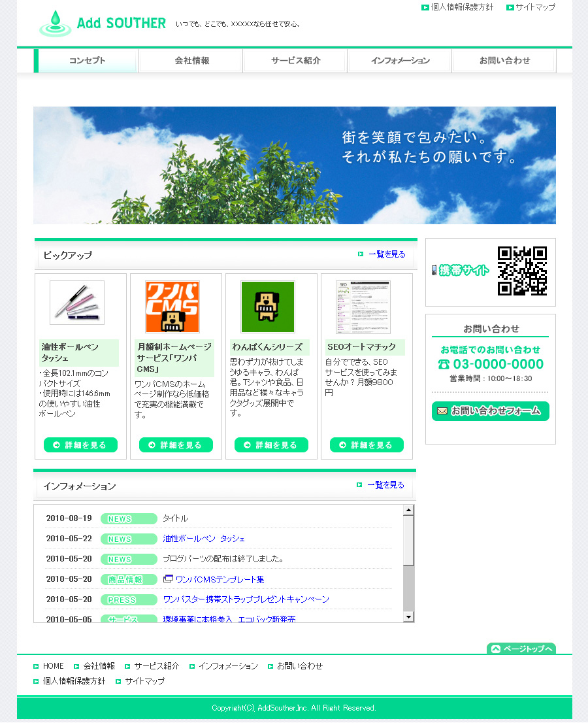
Task: Go to ページトップへ button
Action: 521,648
